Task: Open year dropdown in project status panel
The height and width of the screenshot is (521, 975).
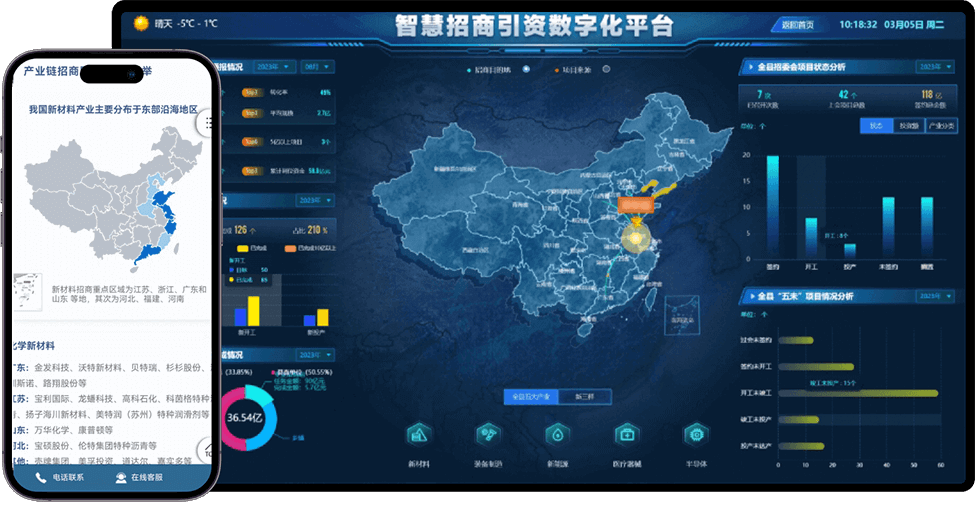Action: click(935, 67)
